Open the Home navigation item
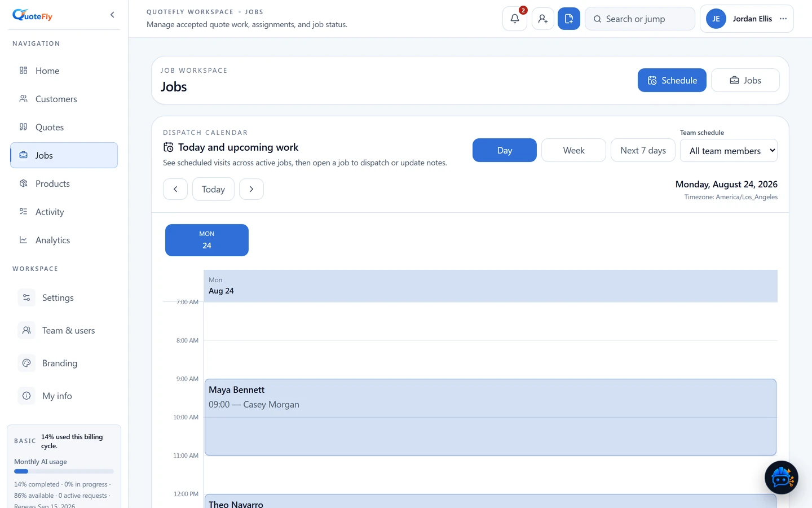The height and width of the screenshot is (508, 812). (x=64, y=71)
